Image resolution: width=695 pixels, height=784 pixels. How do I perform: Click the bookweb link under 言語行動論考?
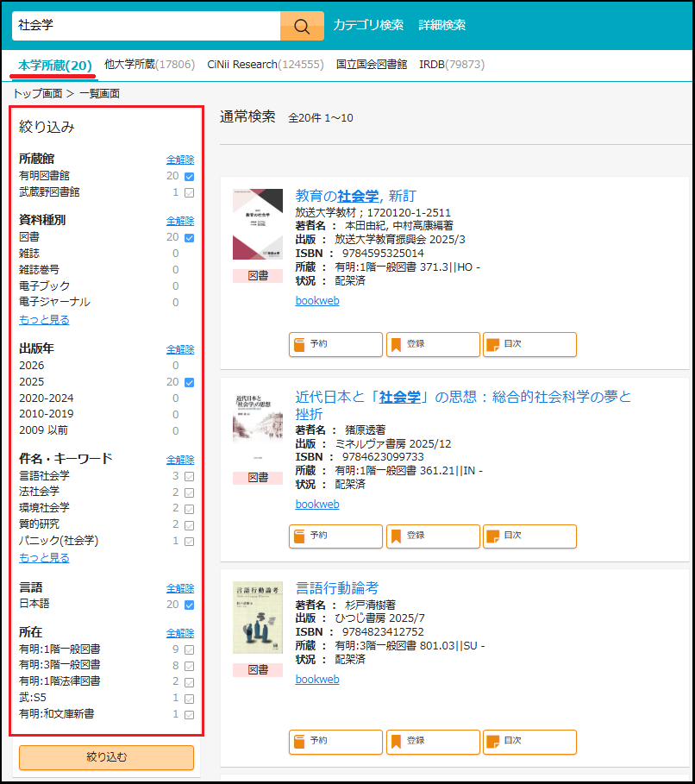317,680
